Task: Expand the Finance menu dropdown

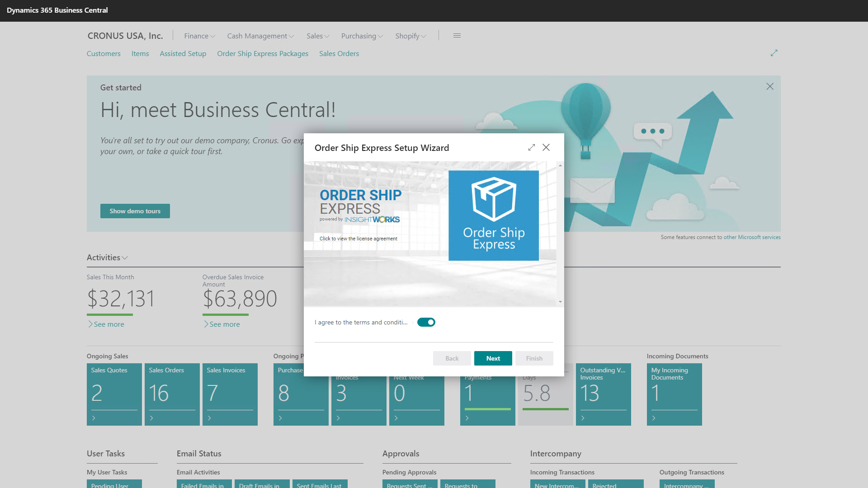Action: 199,36
